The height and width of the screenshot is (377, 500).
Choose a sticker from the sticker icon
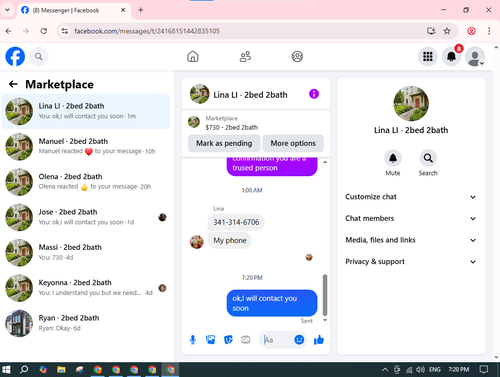[228, 340]
